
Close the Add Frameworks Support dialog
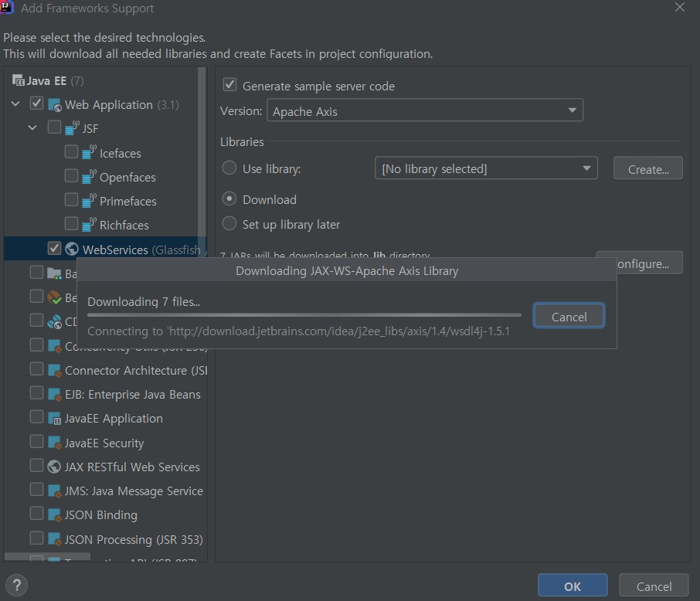[679, 8]
